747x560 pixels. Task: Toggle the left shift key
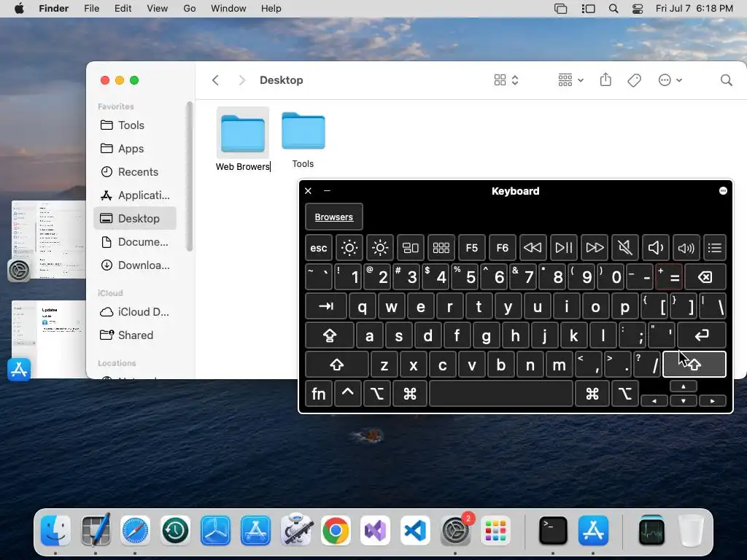click(337, 365)
